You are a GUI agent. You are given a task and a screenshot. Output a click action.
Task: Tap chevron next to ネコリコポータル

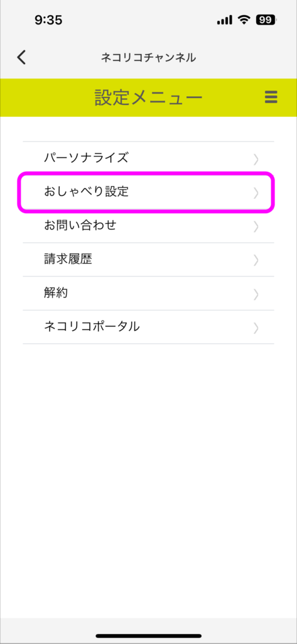[256, 328]
